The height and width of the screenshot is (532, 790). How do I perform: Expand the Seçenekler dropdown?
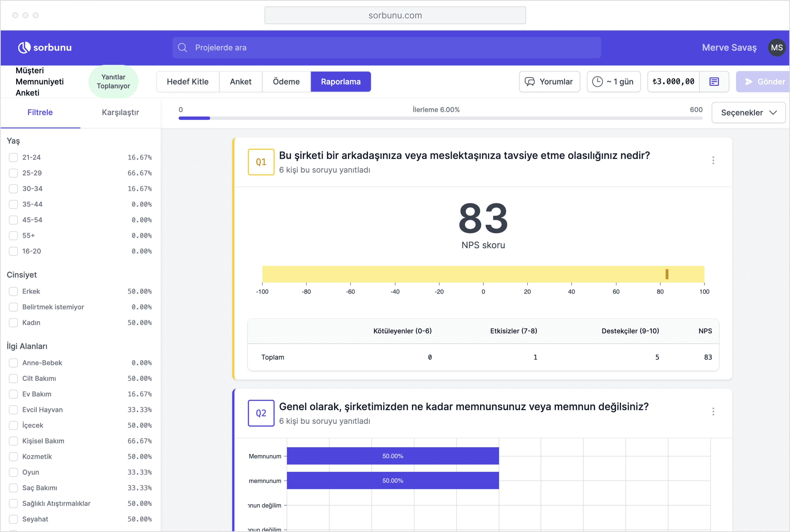(x=748, y=113)
